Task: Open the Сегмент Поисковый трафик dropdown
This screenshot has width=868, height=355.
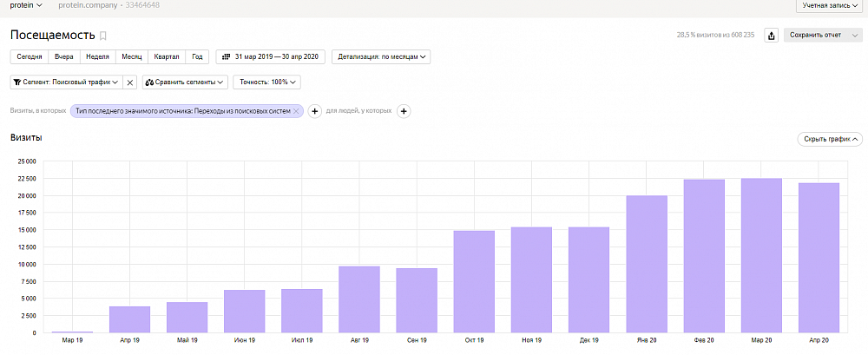Action: tap(66, 82)
